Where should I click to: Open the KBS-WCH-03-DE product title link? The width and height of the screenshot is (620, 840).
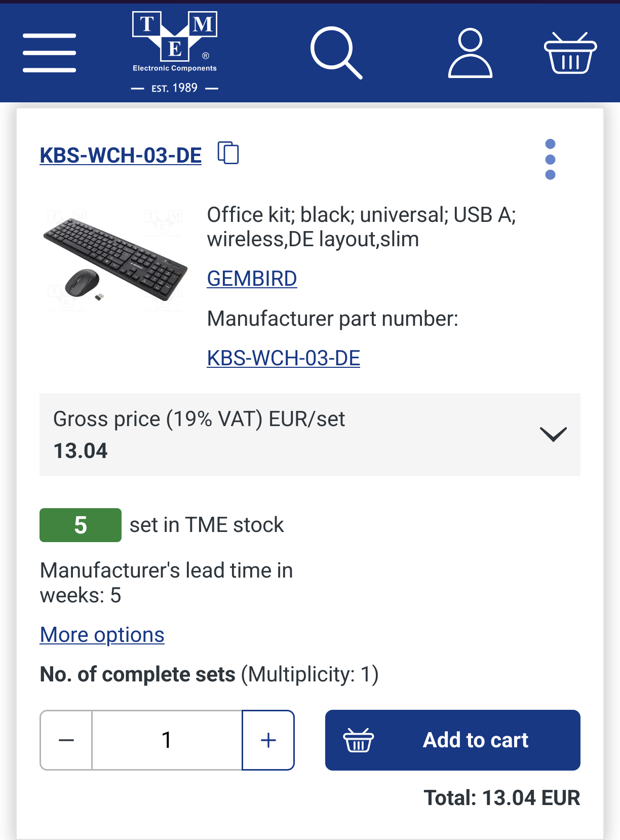coord(121,156)
